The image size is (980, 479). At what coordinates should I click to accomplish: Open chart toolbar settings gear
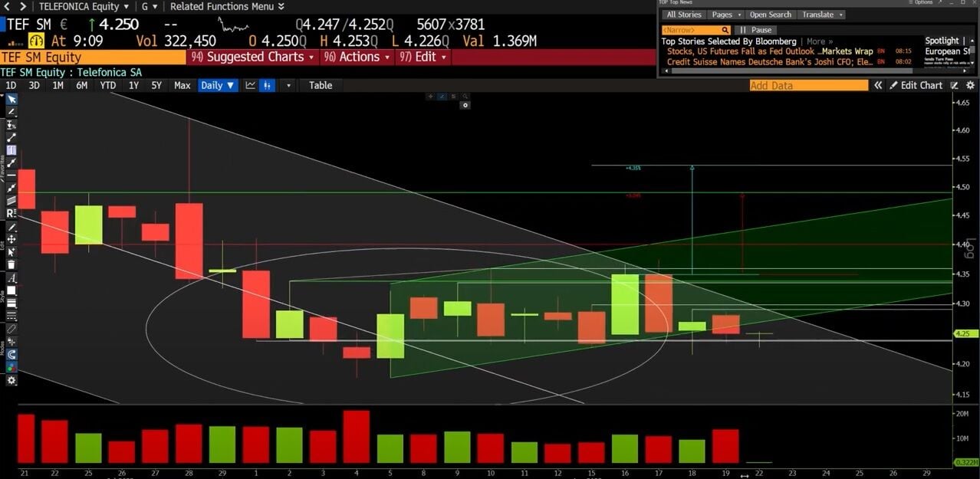click(12, 381)
